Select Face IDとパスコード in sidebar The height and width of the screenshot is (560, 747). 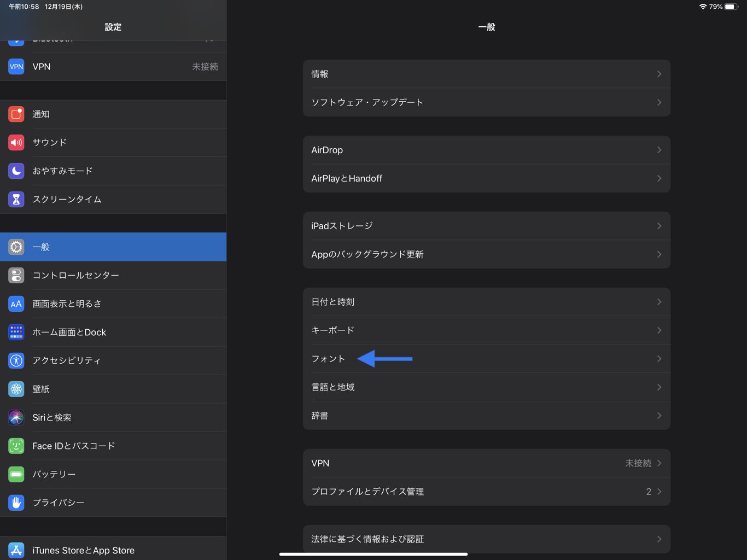click(x=113, y=446)
